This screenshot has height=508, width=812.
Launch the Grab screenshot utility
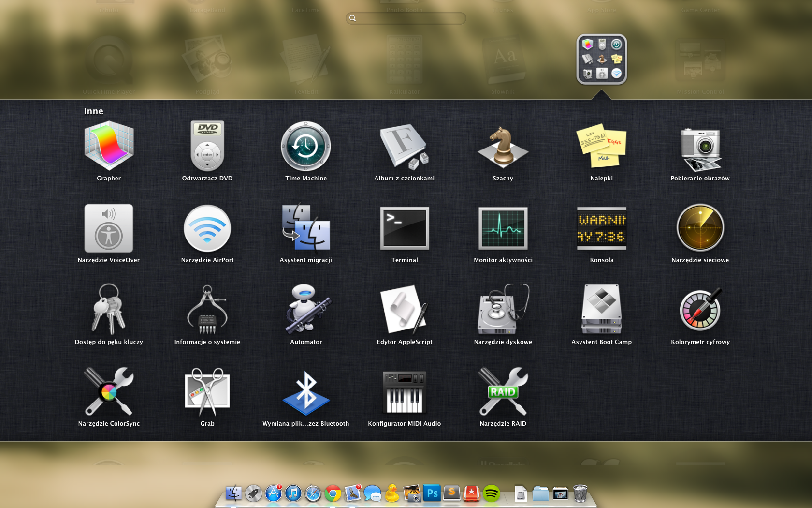coord(207,392)
